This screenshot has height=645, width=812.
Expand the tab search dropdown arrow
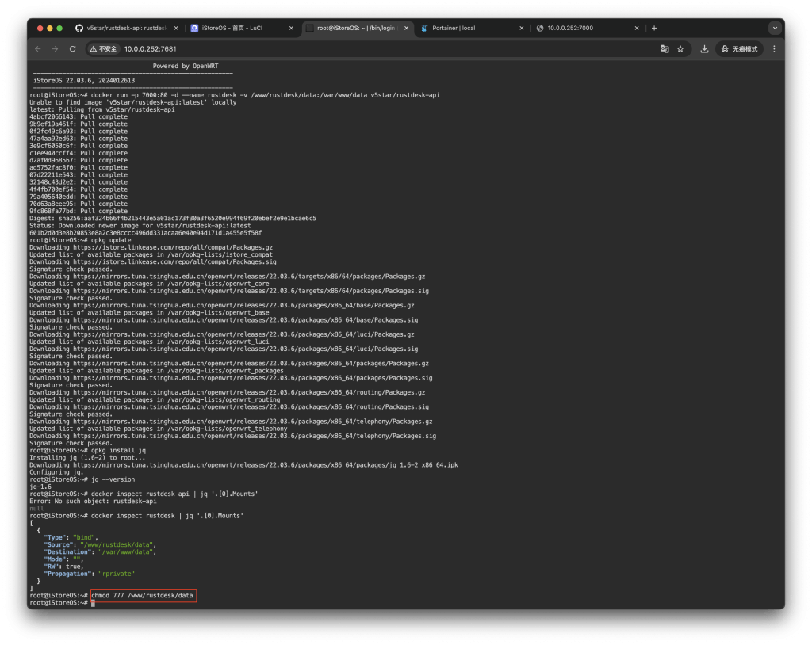click(775, 29)
